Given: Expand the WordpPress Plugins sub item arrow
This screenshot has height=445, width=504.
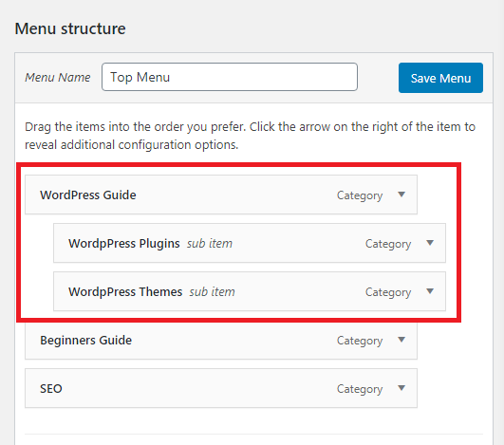Looking at the screenshot, I should pos(430,243).
